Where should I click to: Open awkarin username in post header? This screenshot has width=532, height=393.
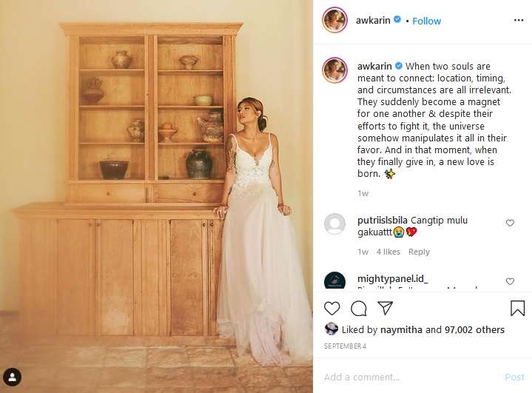click(373, 21)
